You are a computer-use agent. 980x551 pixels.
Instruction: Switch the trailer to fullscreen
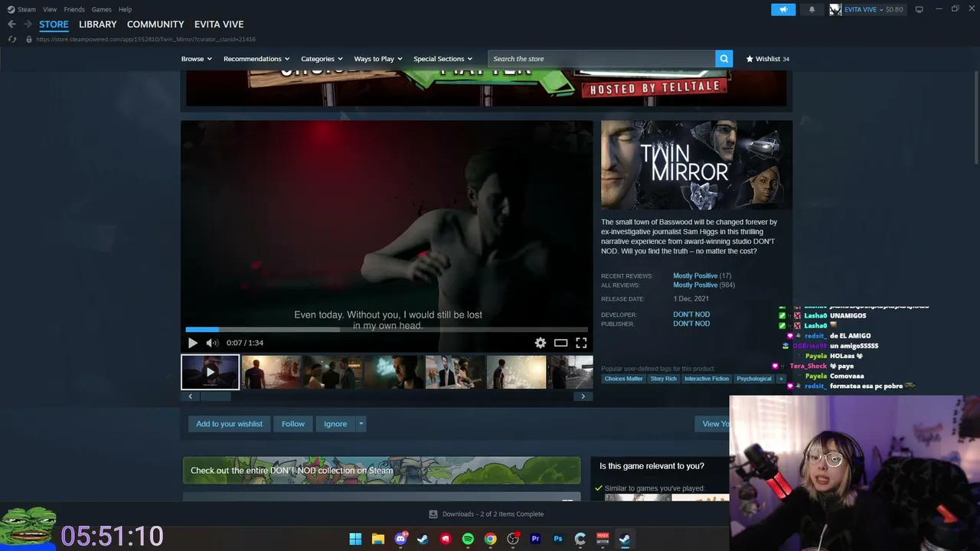point(581,343)
